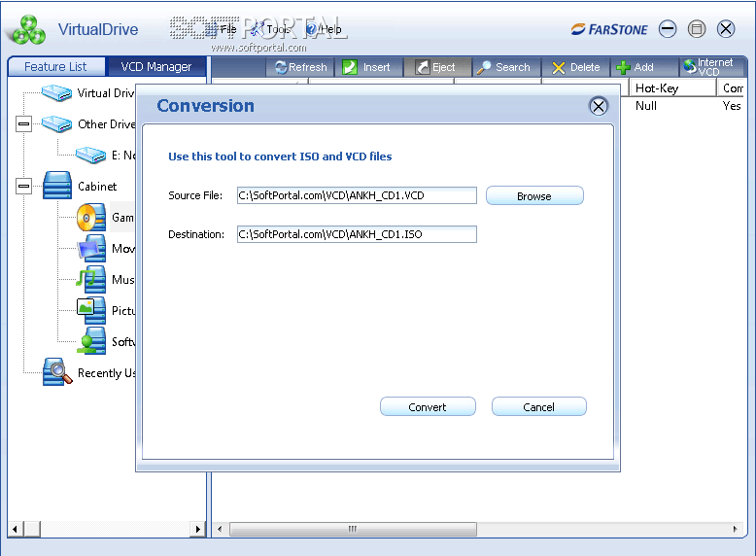Select the Recently Used magnifier icon
The width and height of the screenshot is (756, 556).
(x=57, y=371)
